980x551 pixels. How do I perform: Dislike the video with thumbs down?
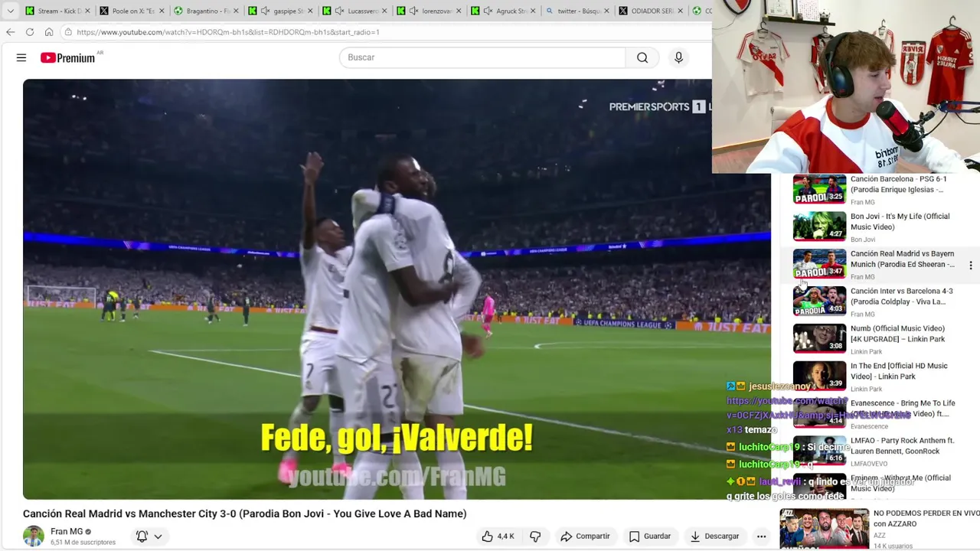(x=535, y=536)
